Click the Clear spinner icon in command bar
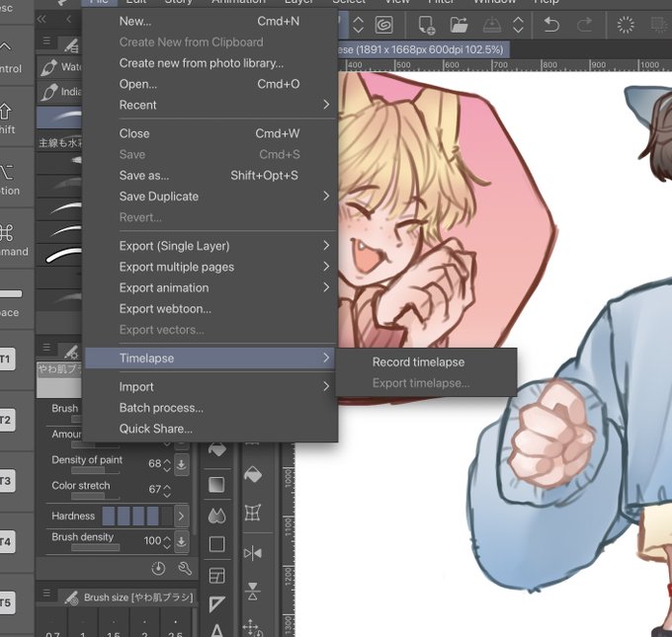 point(626,25)
